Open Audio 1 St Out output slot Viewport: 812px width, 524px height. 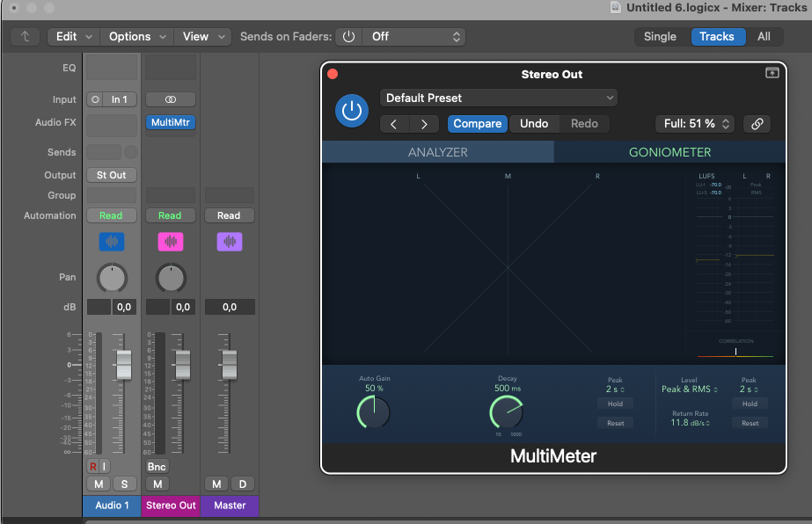pos(112,175)
